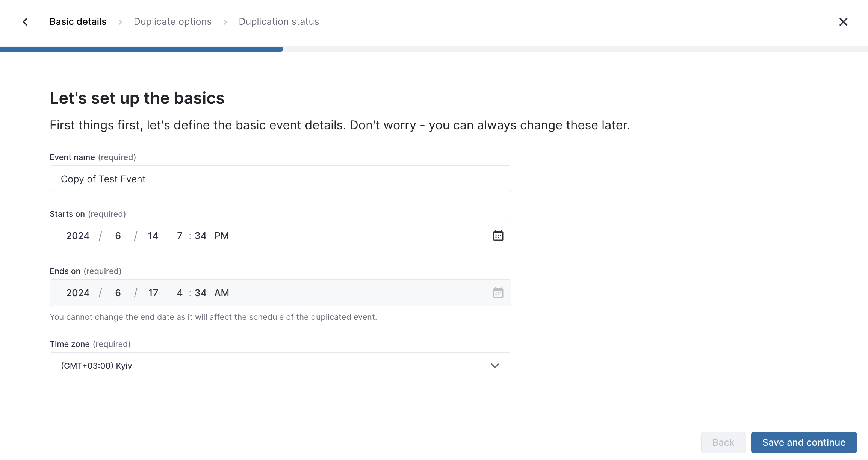868x460 pixels.
Task: Select the Ends on day value 17
Action: point(153,293)
